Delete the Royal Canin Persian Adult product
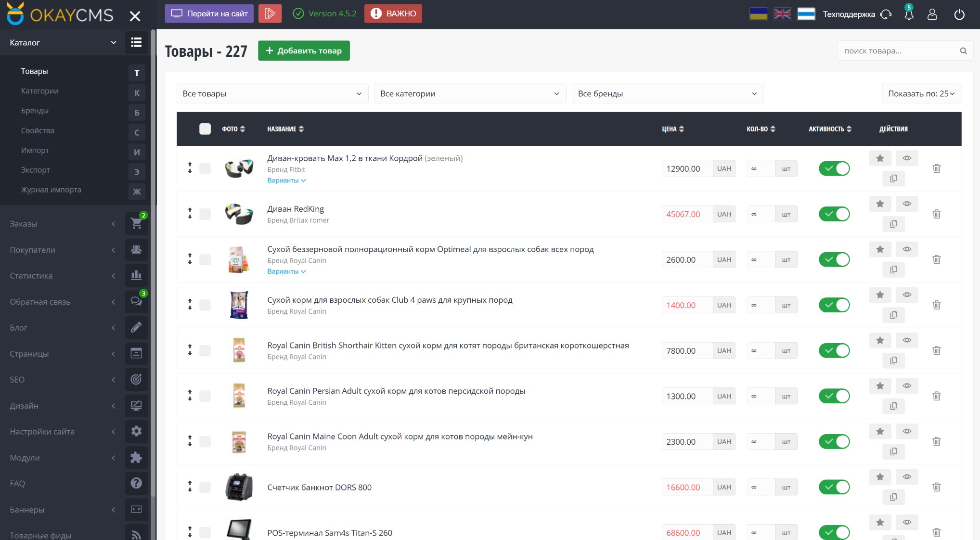The height and width of the screenshot is (540, 980). (x=937, y=396)
